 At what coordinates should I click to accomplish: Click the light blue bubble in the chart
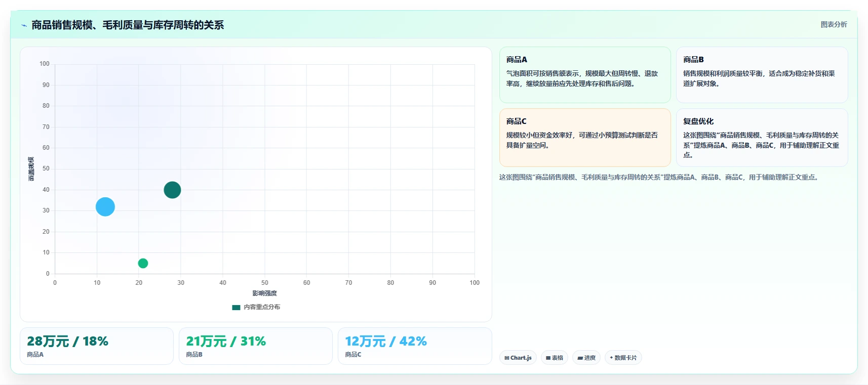click(105, 206)
